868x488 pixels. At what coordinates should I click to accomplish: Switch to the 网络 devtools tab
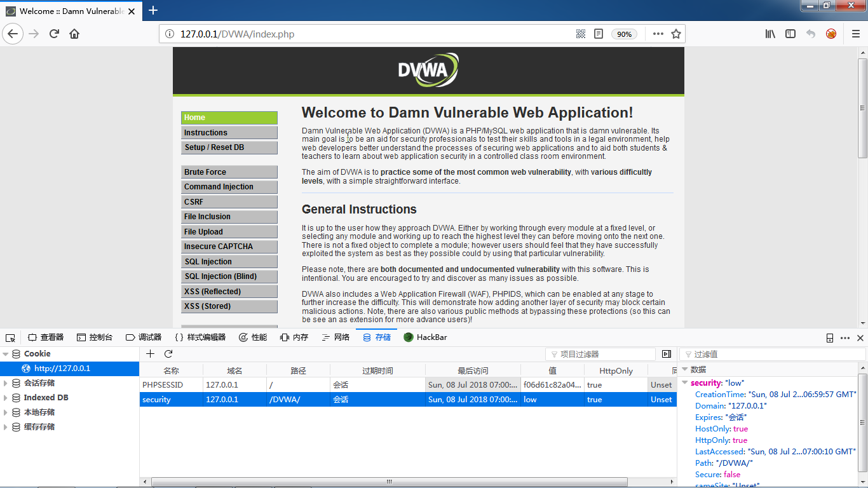[336, 337]
